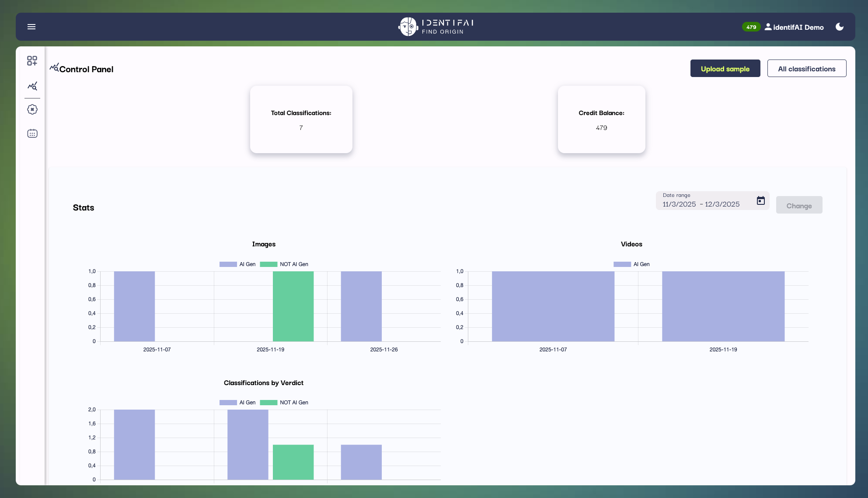Viewport: 868px width, 498px height.
Task: Toggle dark mode moon icon
Action: (x=840, y=27)
